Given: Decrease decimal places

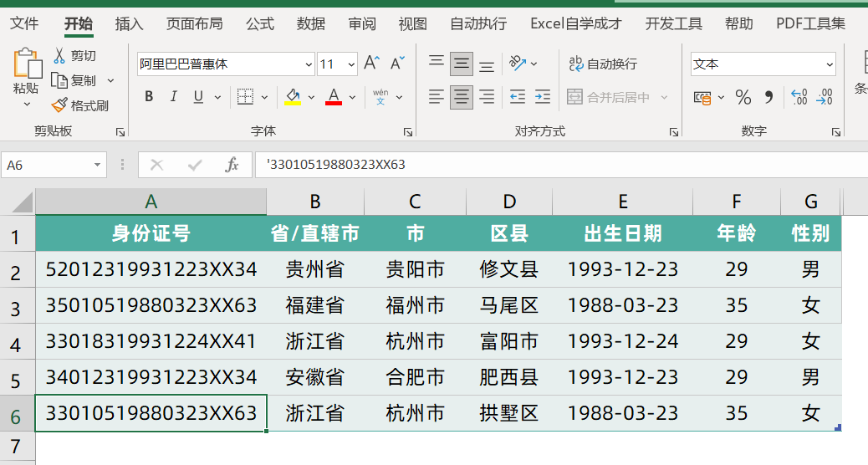Looking at the screenshot, I should (824, 97).
